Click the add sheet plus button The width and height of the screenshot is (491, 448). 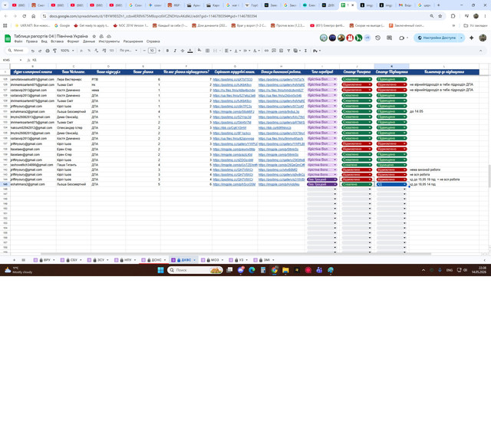click(14, 260)
